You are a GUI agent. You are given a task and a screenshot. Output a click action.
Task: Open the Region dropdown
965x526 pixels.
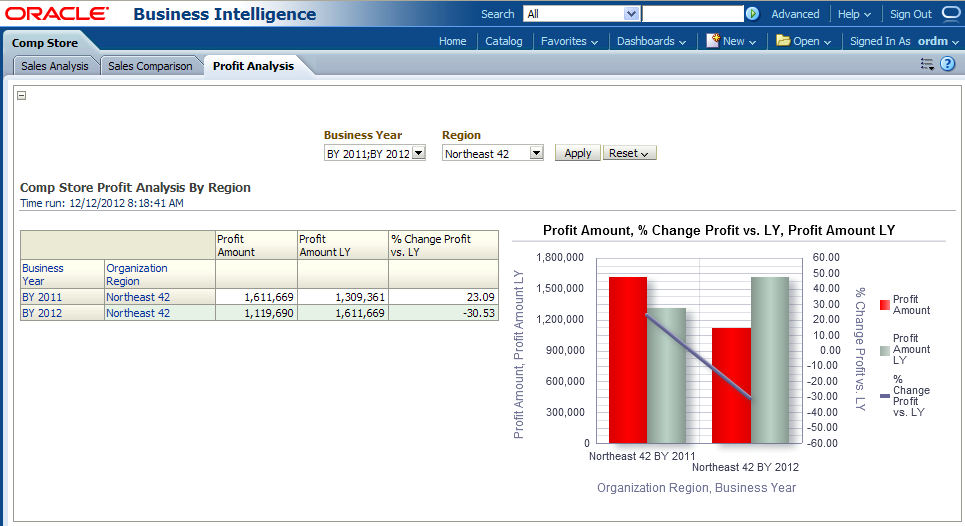pos(536,154)
